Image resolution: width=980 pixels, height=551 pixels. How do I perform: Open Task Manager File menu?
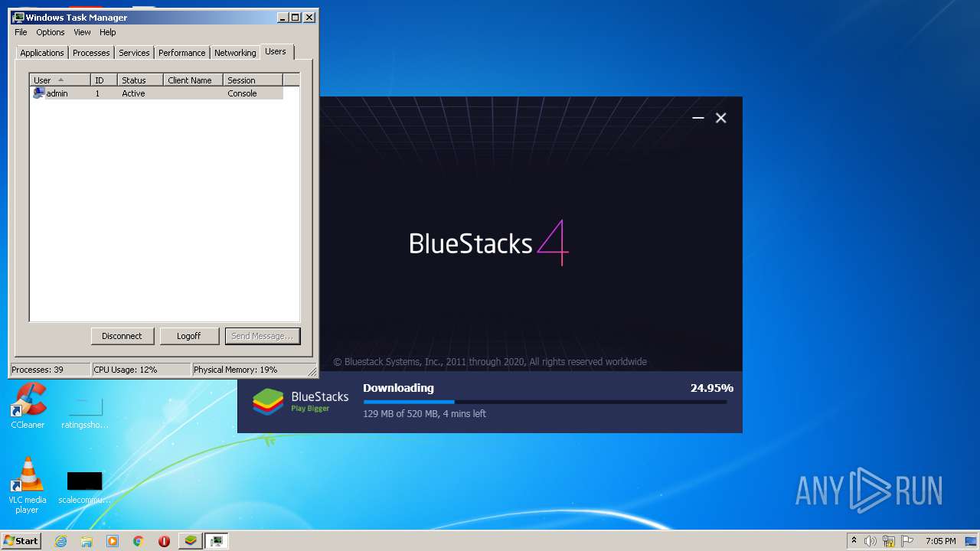tap(21, 32)
